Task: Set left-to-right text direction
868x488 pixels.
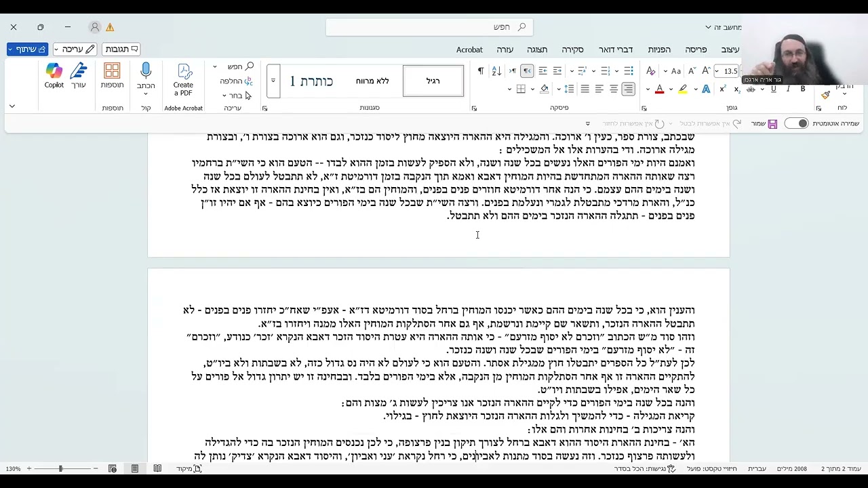Action: tap(513, 71)
